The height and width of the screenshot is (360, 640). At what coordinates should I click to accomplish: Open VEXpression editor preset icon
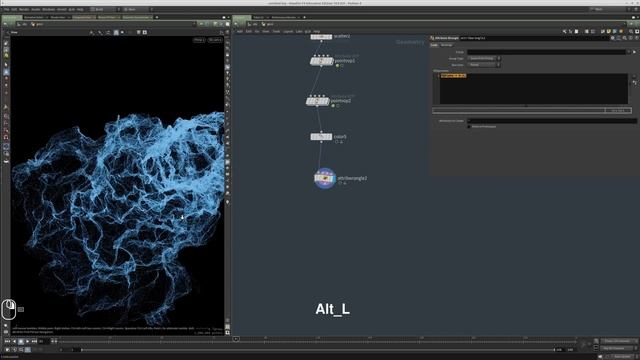tap(634, 83)
